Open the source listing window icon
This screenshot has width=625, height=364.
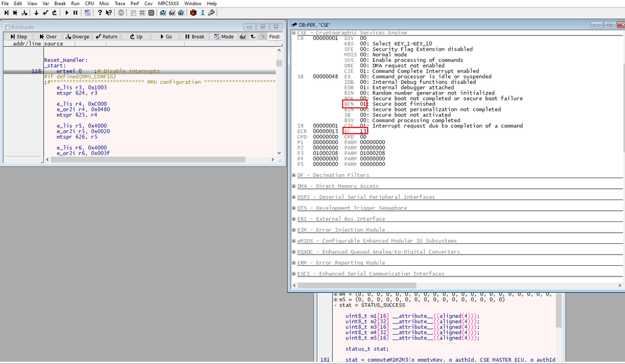[x=133, y=13]
